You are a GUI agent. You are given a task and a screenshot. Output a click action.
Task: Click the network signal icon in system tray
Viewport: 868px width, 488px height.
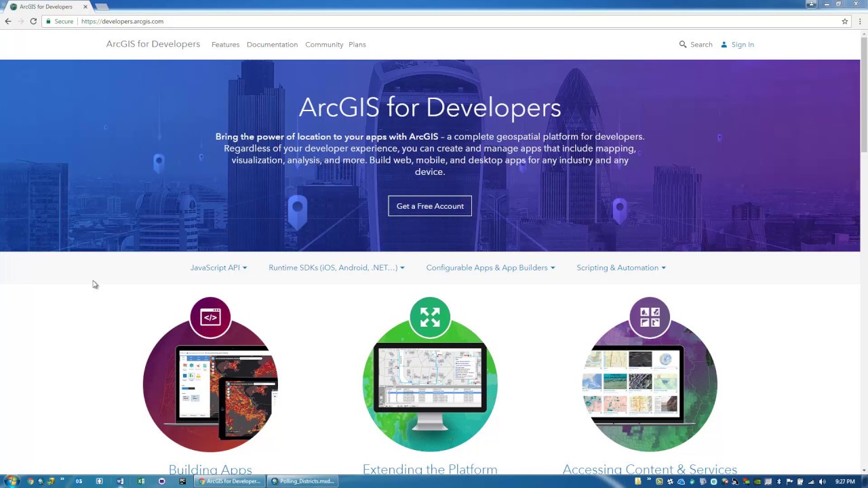(x=811, y=481)
